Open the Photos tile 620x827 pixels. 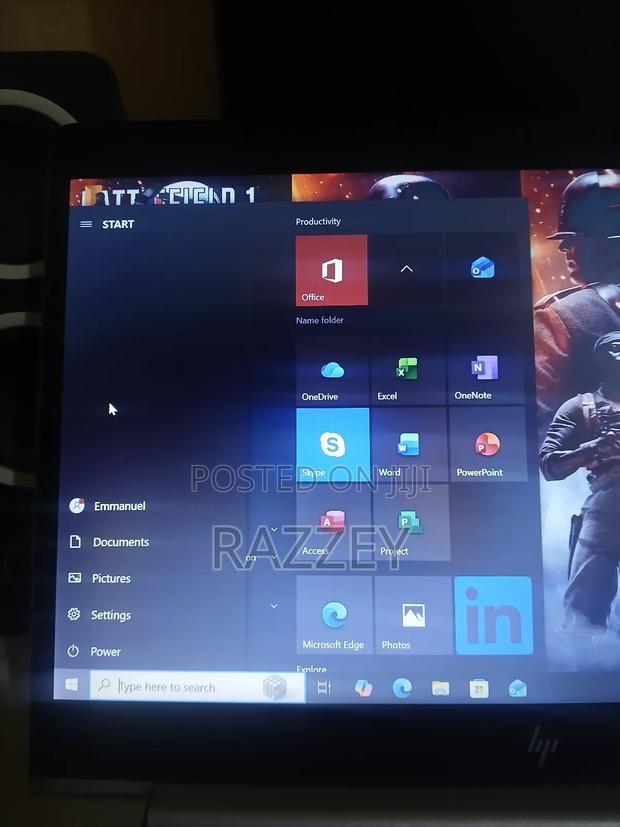[413, 615]
